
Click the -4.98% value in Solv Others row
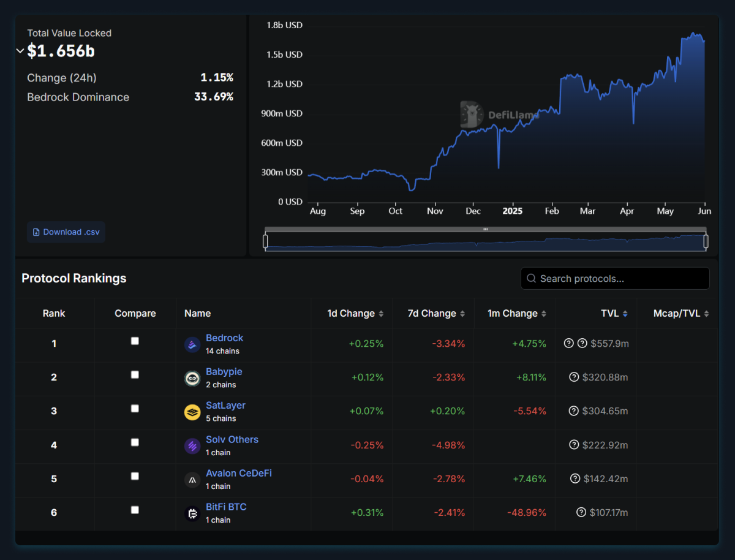click(x=448, y=445)
